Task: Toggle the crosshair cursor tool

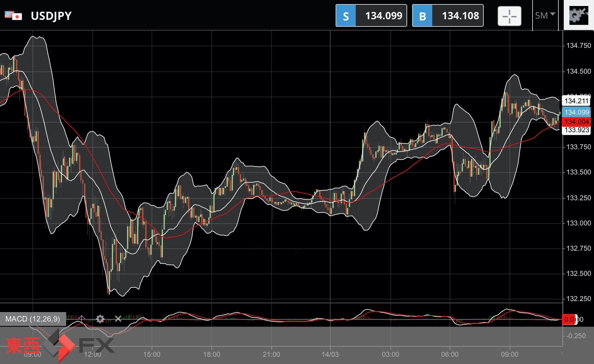Action: click(x=509, y=16)
